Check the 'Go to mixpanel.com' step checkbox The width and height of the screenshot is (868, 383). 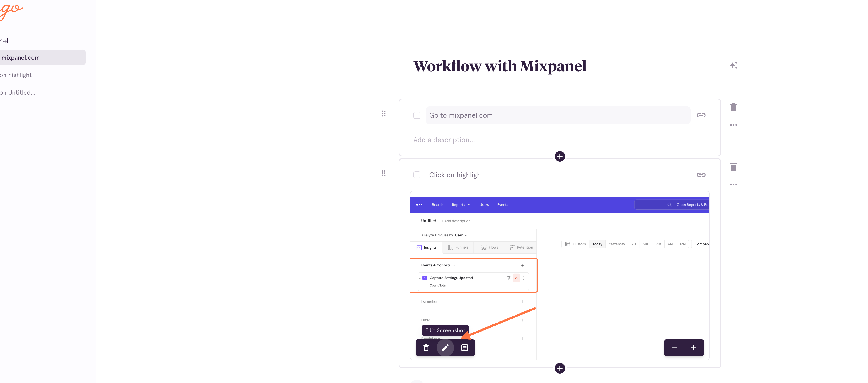pyautogui.click(x=417, y=115)
